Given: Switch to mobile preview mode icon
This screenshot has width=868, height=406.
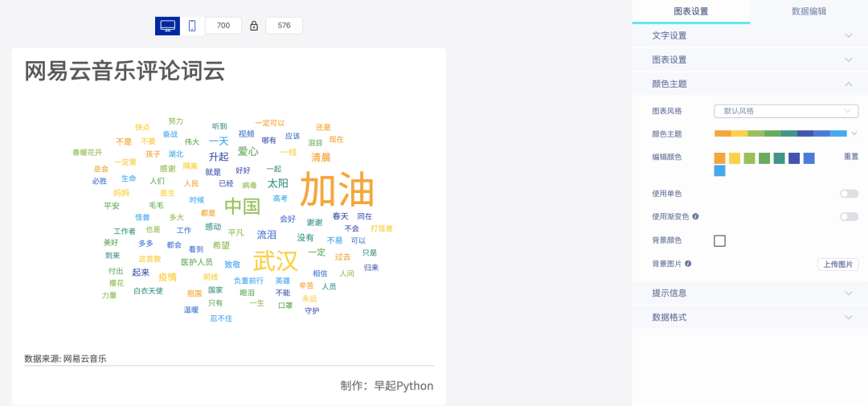Looking at the screenshot, I should point(192,26).
